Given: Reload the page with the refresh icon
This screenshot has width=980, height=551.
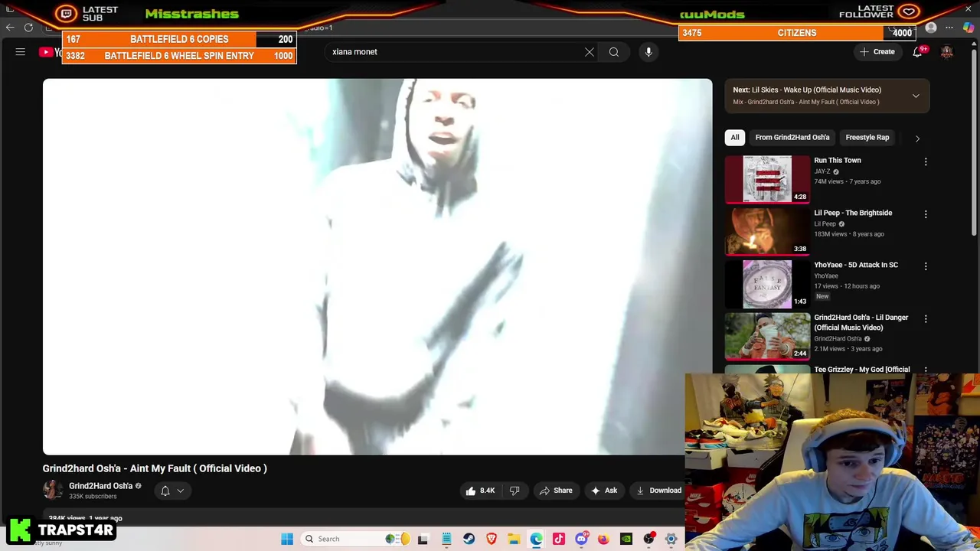Looking at the screenshot, I should (x=28, y=28).
